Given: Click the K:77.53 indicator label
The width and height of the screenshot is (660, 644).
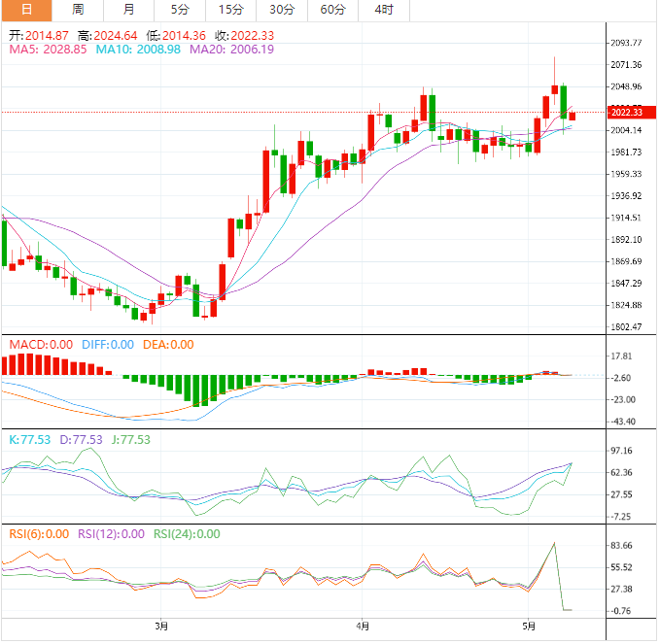Looking at the screenshot, I should (x=30, y=440).
